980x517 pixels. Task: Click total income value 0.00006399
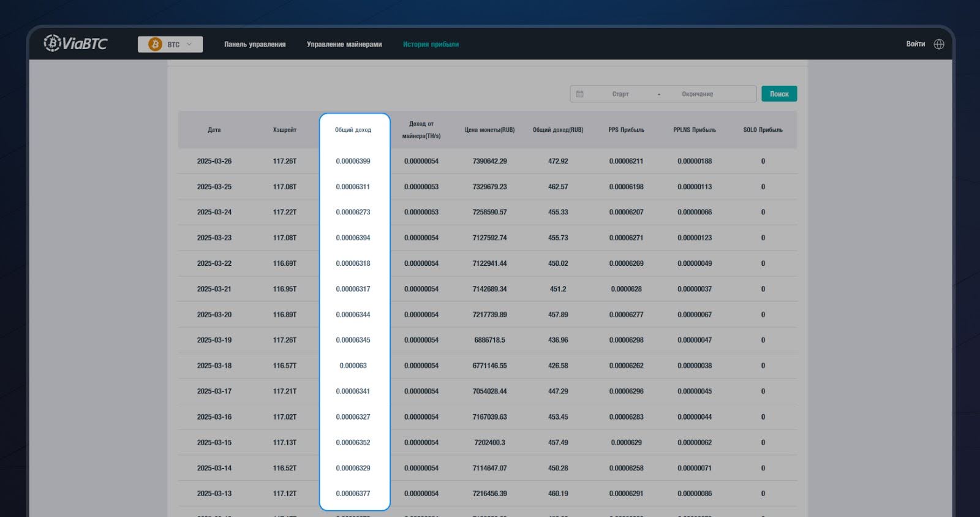(x=353, y=161)
